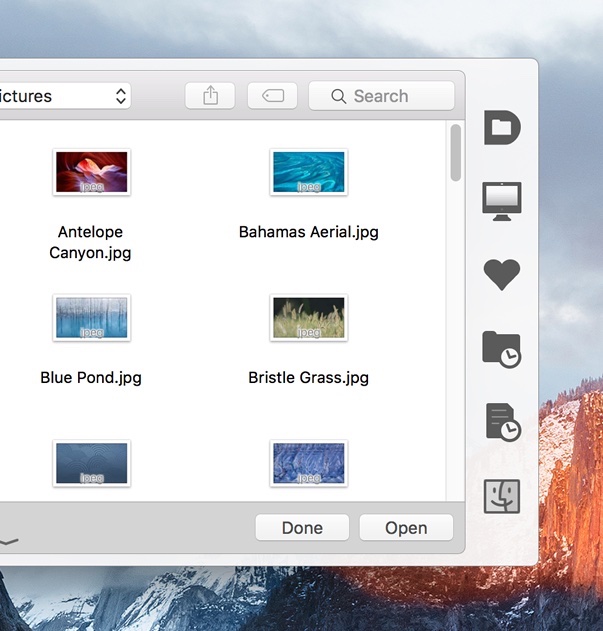Click the "Bahamas Aerial.jpg" file name

308,232
